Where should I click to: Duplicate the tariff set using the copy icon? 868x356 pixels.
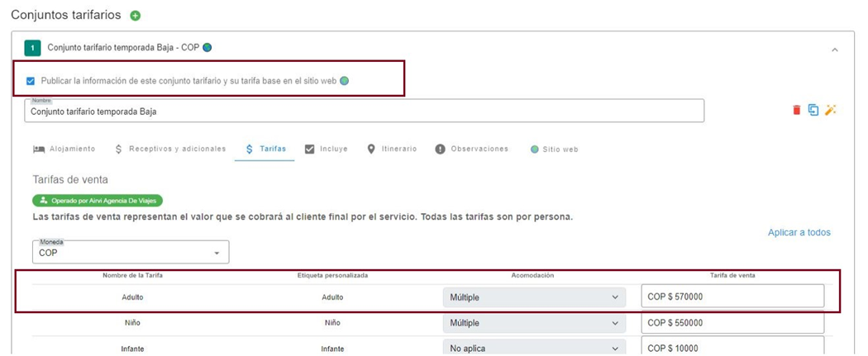coord(813,110)
